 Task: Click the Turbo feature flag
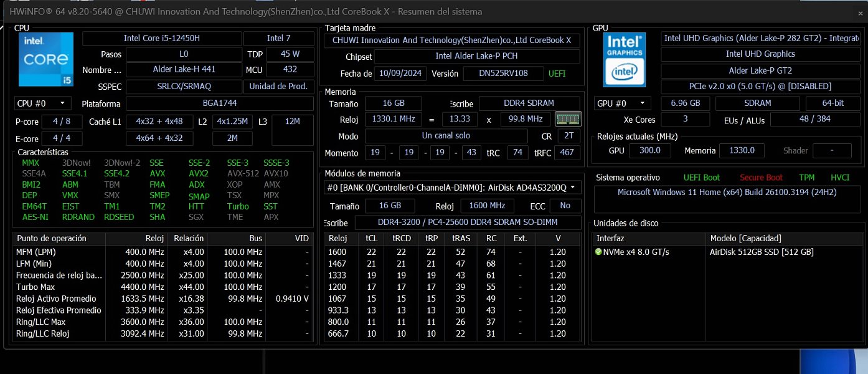click(238, 206)
